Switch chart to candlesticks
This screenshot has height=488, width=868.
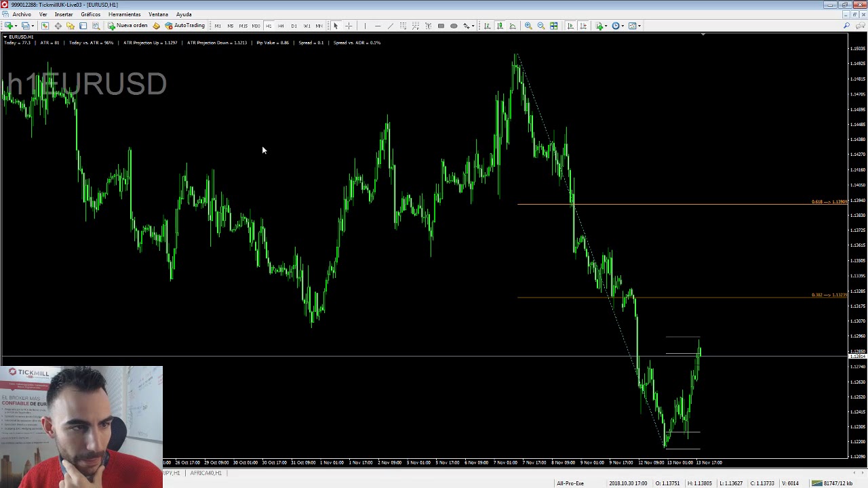pyautogui.click(x=500, y=26)
